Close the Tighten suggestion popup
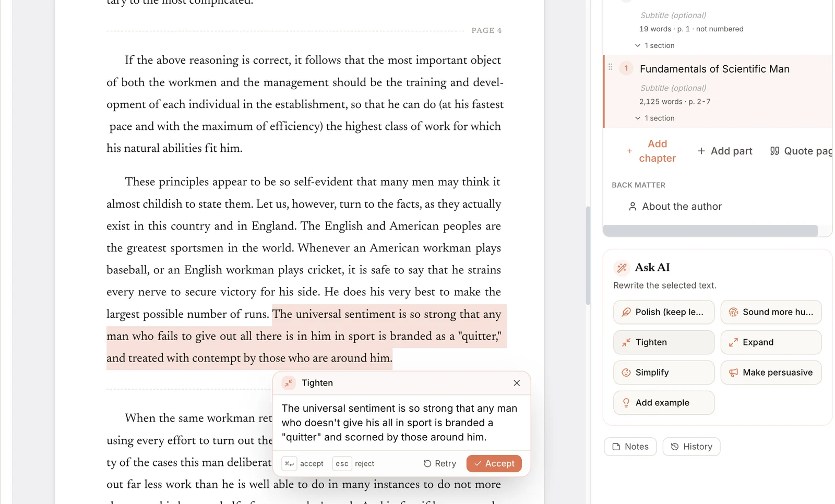The height and width of the screenshot is (504, 835). 517,383
